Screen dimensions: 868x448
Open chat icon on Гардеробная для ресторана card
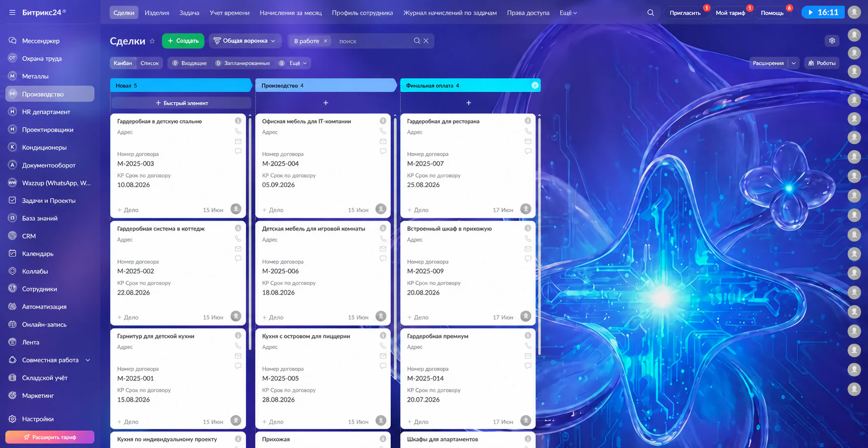coord(528,151)
